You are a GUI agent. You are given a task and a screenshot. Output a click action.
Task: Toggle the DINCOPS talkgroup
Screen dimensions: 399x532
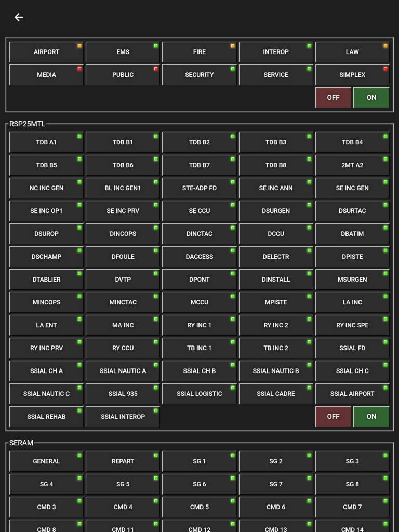click(x=123, y=234)
